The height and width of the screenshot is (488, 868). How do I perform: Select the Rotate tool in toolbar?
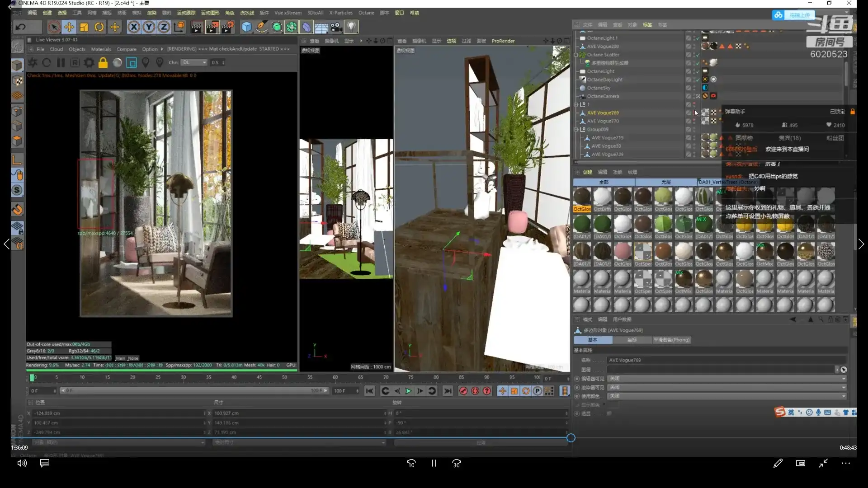(x=99, y=27)
